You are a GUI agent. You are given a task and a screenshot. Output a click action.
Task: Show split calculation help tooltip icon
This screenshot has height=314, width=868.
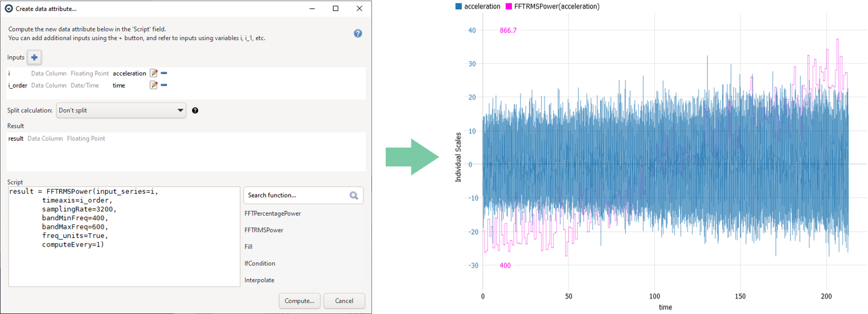(x=195, y=110)
